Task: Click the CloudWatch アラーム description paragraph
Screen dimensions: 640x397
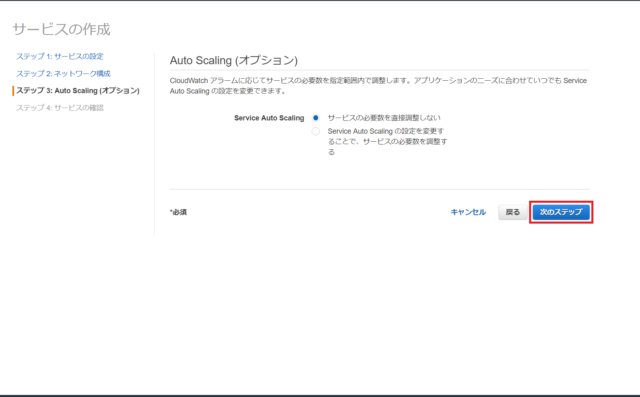Action: click(378, 86)
